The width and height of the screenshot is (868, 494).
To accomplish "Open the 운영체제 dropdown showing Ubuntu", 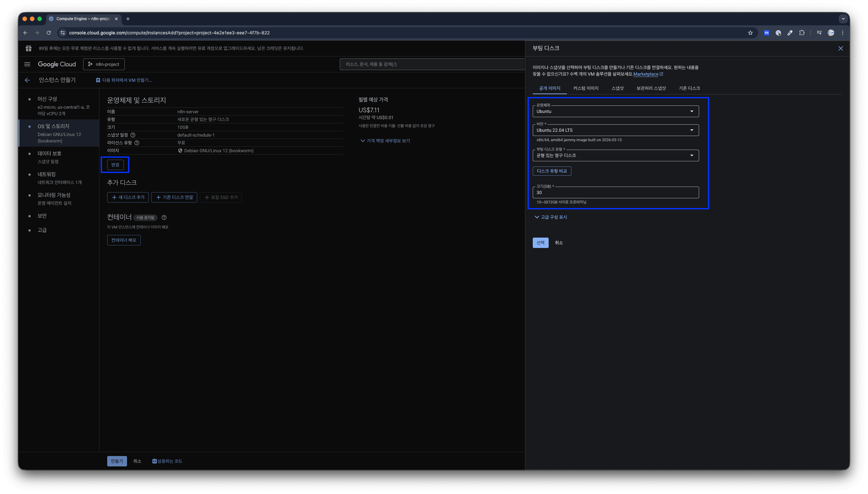I will [x=615, y=111].
